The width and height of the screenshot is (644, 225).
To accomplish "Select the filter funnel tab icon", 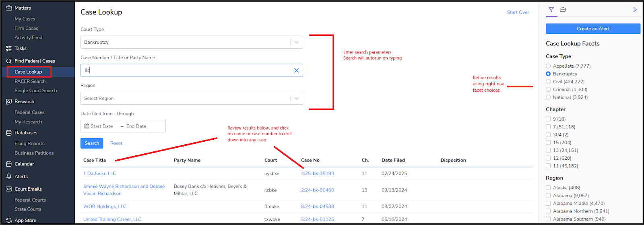I will click(551, 9).
